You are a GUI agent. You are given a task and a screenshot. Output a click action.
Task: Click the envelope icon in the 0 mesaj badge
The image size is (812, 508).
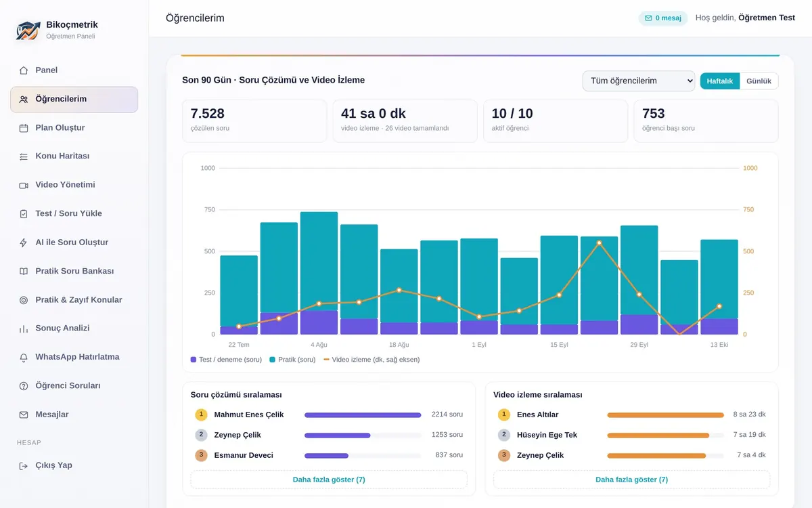648,18
